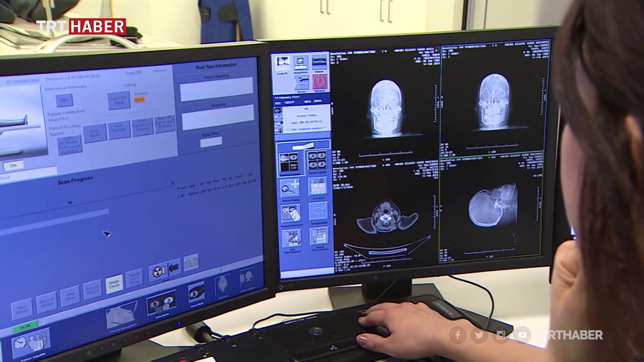Click the Auto Store button
This screenshot has height=362, width=644.
[x=95, y=134]
